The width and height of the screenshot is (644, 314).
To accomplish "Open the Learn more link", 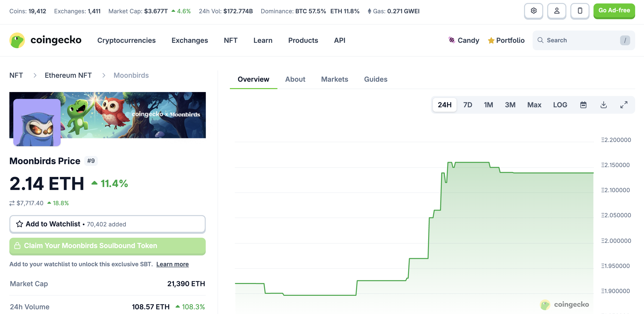I will click(x=172, y=264).
